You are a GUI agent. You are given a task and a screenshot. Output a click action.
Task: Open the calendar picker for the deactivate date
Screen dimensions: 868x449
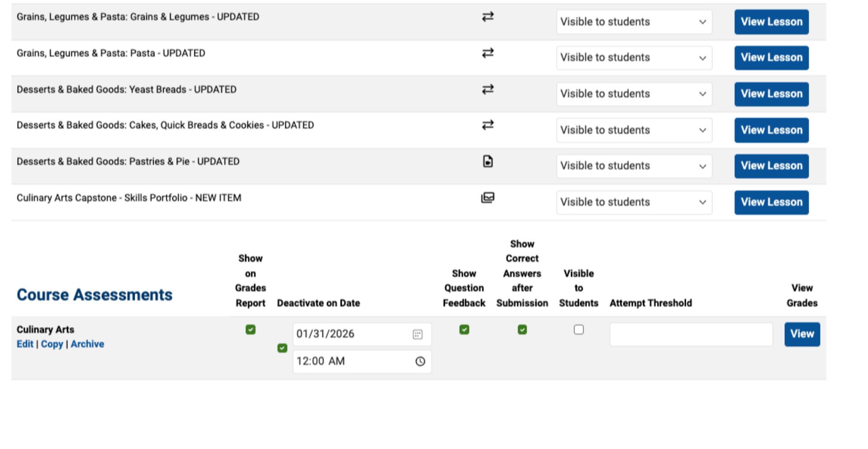(418, 334)
